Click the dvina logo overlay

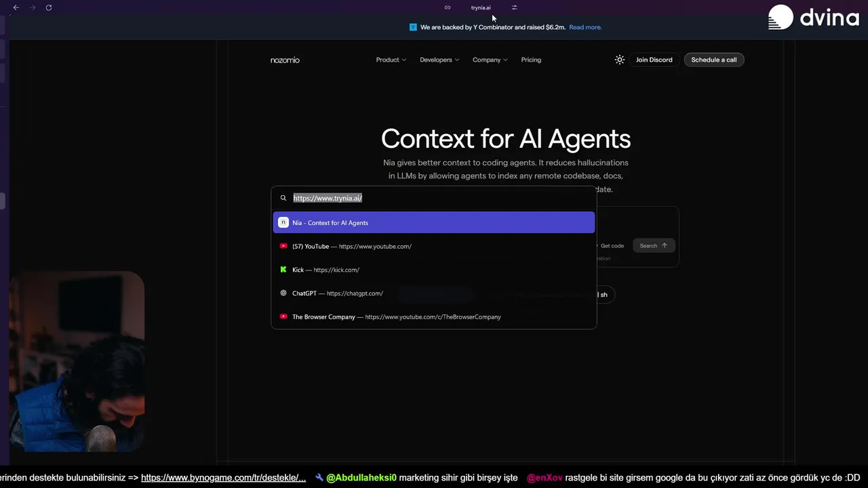(814, 18)
